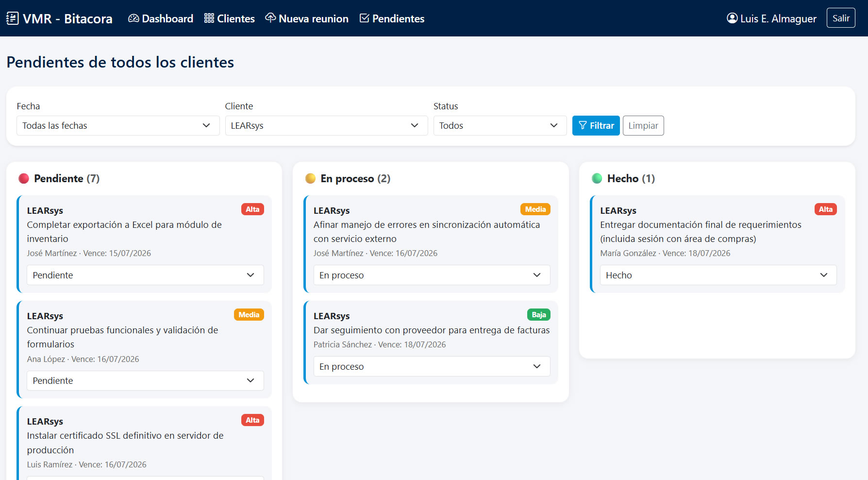Click 'José Martínez · Vence: 15/07/2026' text
The image size is (868, 480).
pos(89,253)
